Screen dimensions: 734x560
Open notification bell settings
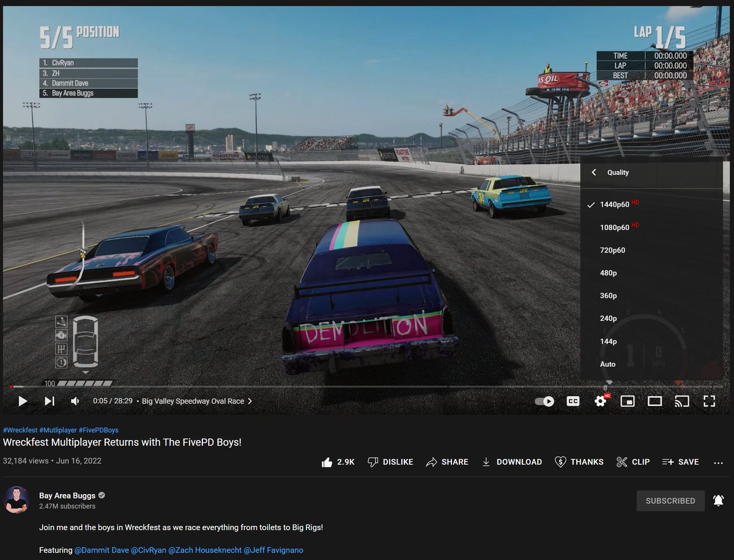point(718,501)
